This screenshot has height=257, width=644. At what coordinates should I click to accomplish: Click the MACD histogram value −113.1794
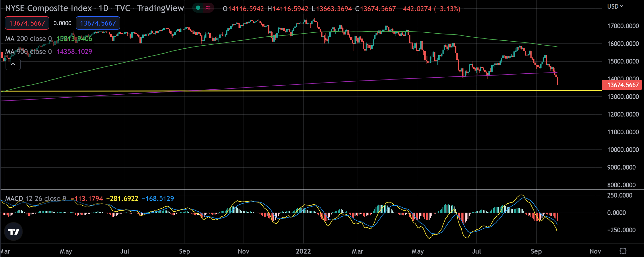[x=87, y=198]
